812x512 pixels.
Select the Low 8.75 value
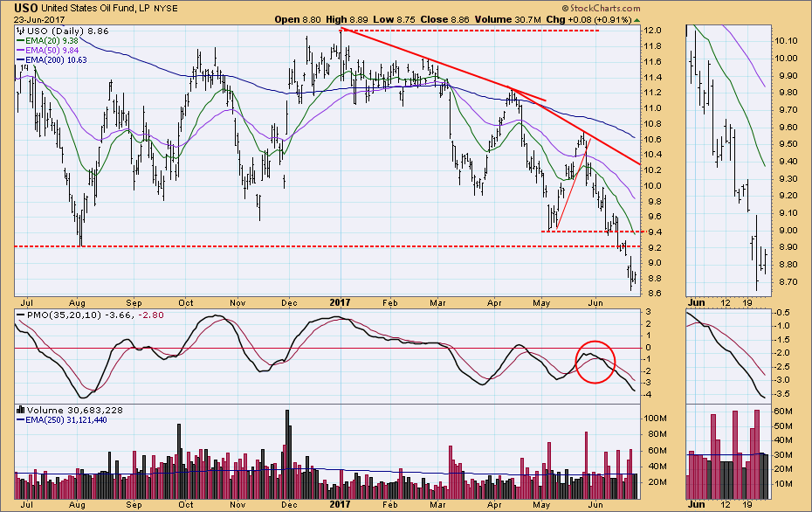394,20
